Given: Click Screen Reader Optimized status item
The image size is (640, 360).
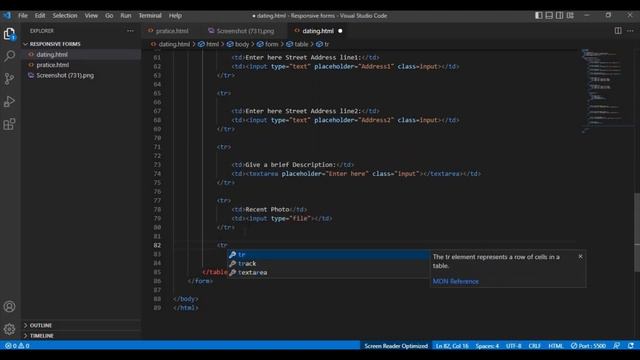Looking at the screenshot, I should (x=396, y=346).
